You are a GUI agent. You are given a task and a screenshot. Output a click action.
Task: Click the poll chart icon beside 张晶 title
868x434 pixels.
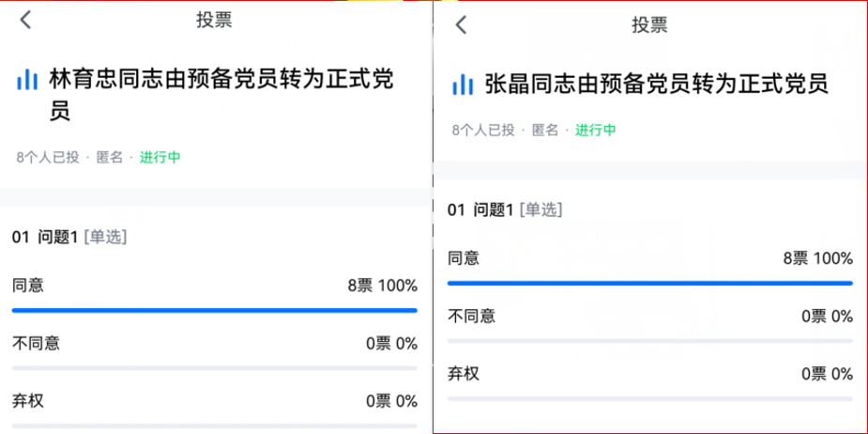[463, 85]
